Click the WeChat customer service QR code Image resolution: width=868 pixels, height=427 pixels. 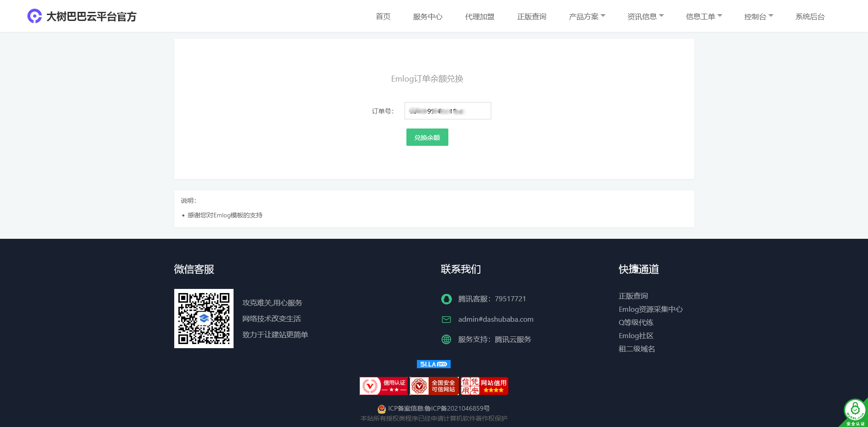point(204,319)
